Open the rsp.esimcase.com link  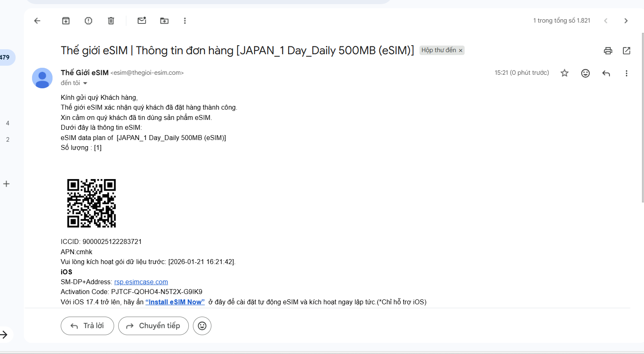click(x=141, y=282)
